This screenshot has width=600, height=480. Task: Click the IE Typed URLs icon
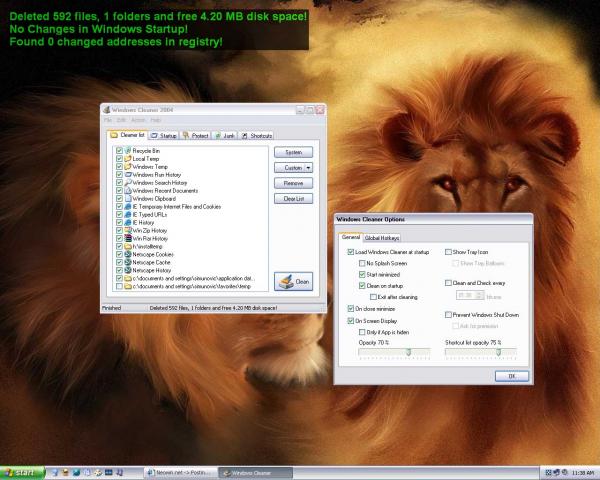pos(128,214)
